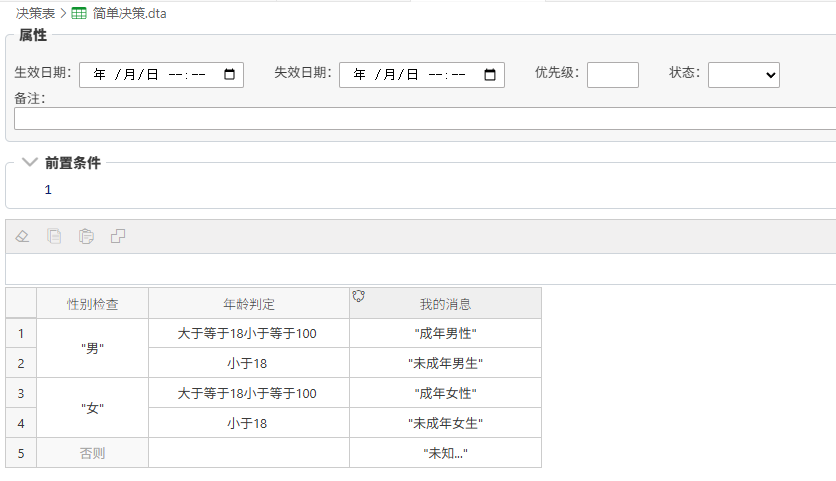Open calendar picker for 生效日期
836x481 pixels.
[x=229, y=75]
